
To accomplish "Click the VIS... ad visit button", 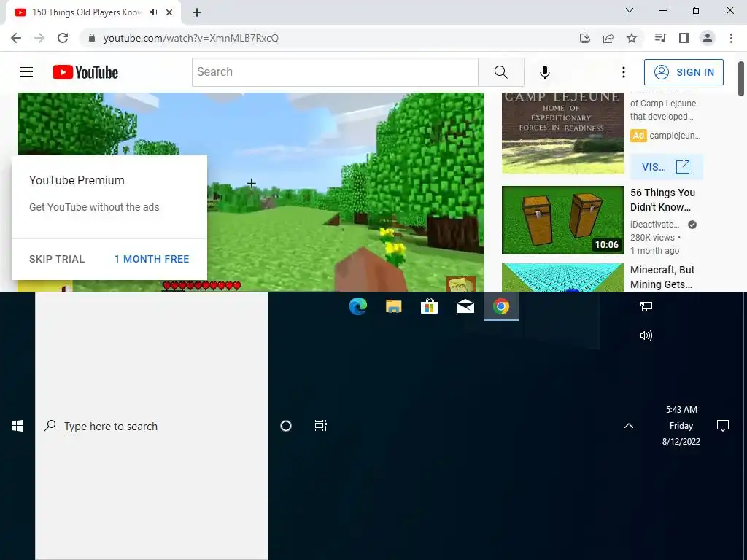I will [666, 167].
